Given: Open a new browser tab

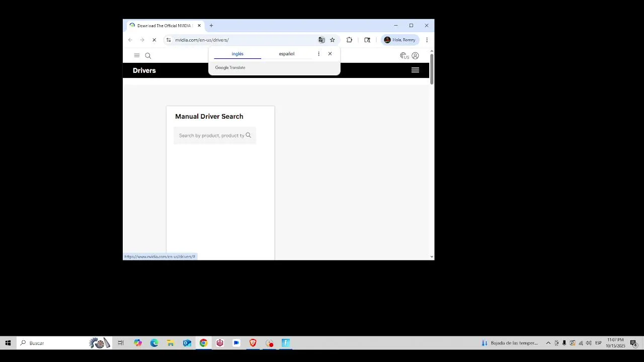Looking at the screenshot, I should [x=211, y=26].
